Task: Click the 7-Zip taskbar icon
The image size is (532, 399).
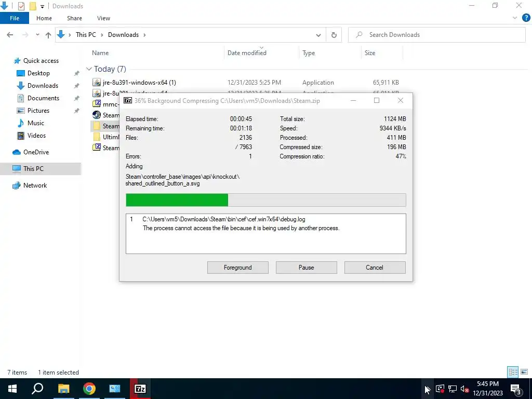Action: click(x=140, y=389)
